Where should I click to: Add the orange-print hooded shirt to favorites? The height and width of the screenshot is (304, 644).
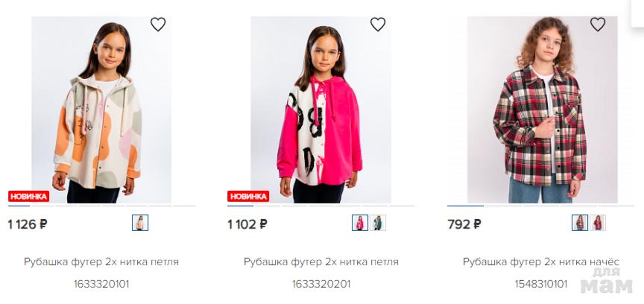tap(158, 25)
